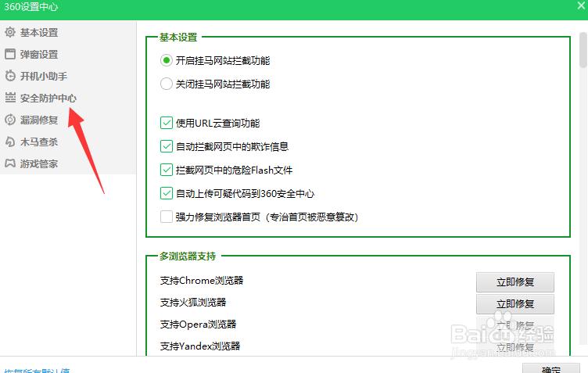588x373 pixels.
Task: Uncheck 自动拦截网页中的欺诈信息 checkbox
Action: pos(166,146)
